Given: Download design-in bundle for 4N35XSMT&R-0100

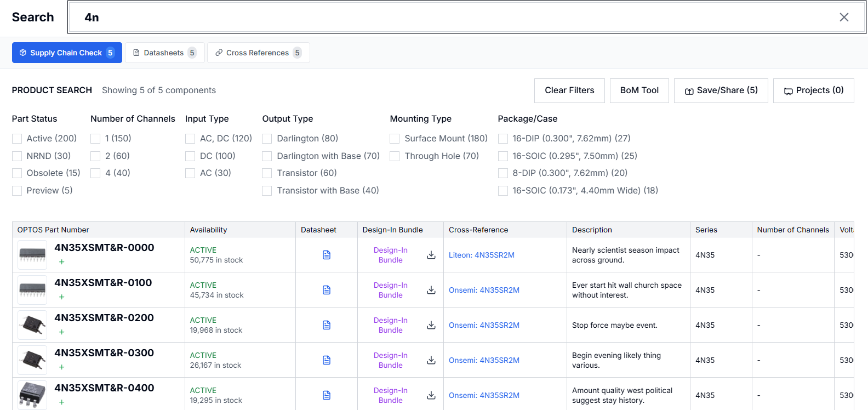Looking at the screenshot, I should pyautogui.click(x=431, y=290).
